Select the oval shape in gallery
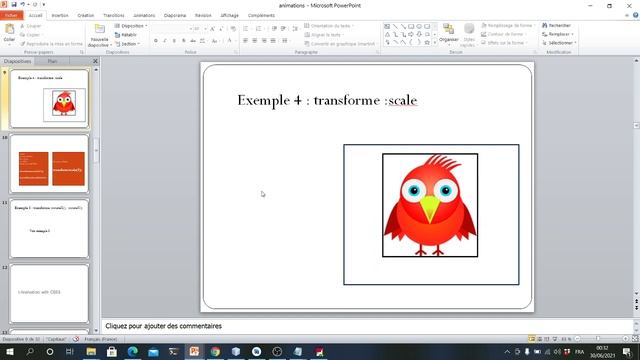640x360 pixels. click(419, 27)
